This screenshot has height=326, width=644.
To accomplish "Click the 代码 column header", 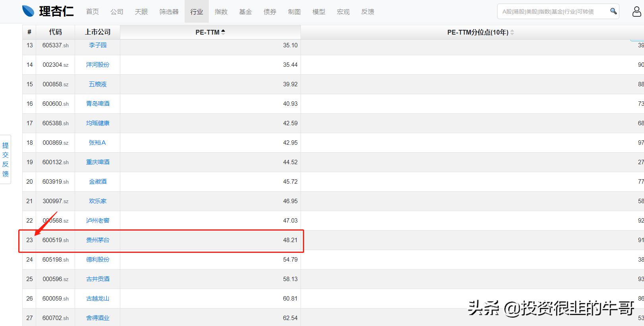I will [56, 32].
